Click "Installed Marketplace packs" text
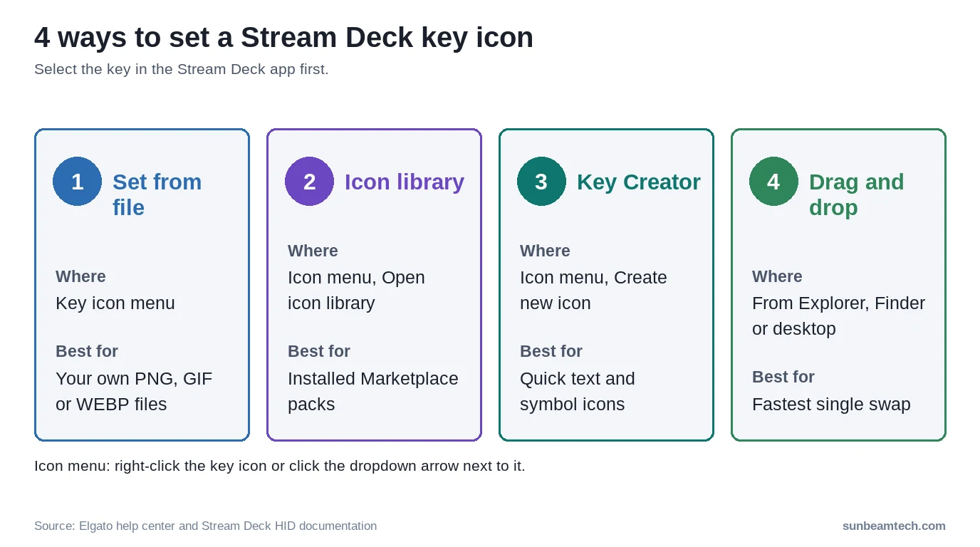 point(373,391)
